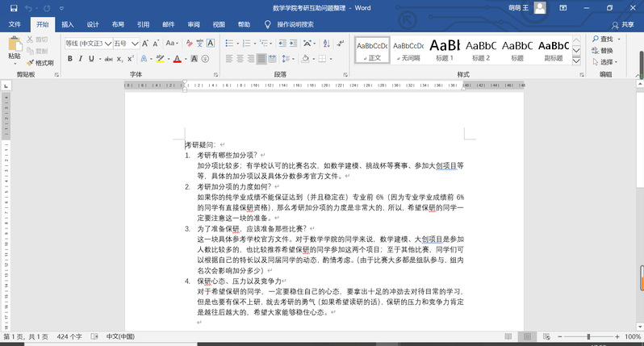Open the 插入 (Insert) ribbon tab

[67, 24]
